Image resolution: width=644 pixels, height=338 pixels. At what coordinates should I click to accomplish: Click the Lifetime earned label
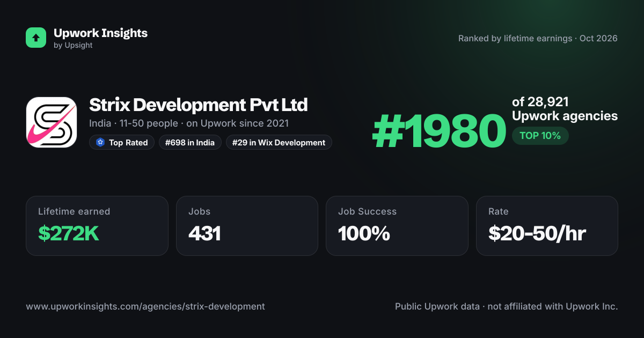point(74,211)
